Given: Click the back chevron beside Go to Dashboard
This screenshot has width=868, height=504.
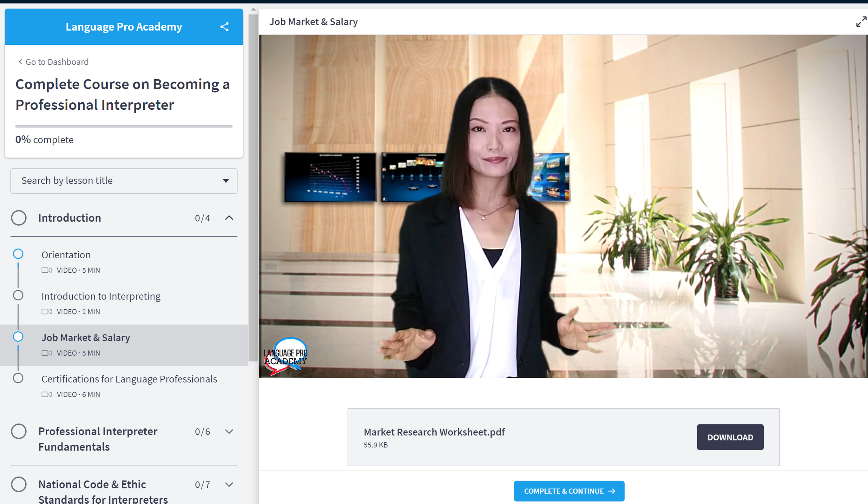Looking at the screenshot, I should pos(20,61).
